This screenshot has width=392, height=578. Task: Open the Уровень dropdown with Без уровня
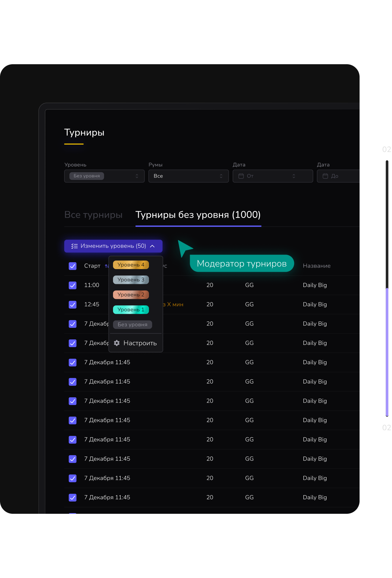[x=104, y=176]
